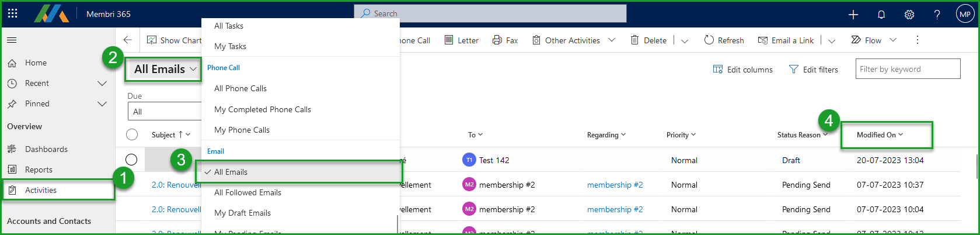Image resolution: width=980 pixels, height=235 pixels.
Task: Go back using the arrow icon
Action: 128,40
